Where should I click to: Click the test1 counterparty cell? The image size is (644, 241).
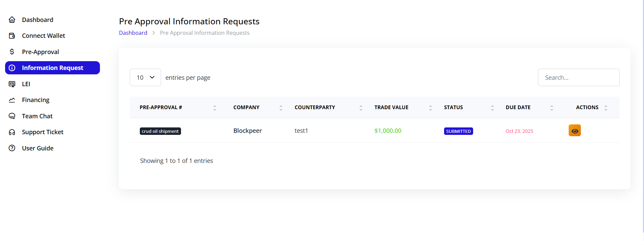click(x=301, y=131)
